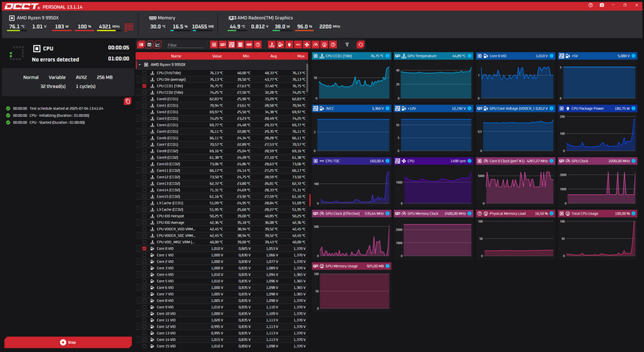The width and height of the screenshot is (644, 352).
Task: Select the table-only view icon
Action: (150, 45)
